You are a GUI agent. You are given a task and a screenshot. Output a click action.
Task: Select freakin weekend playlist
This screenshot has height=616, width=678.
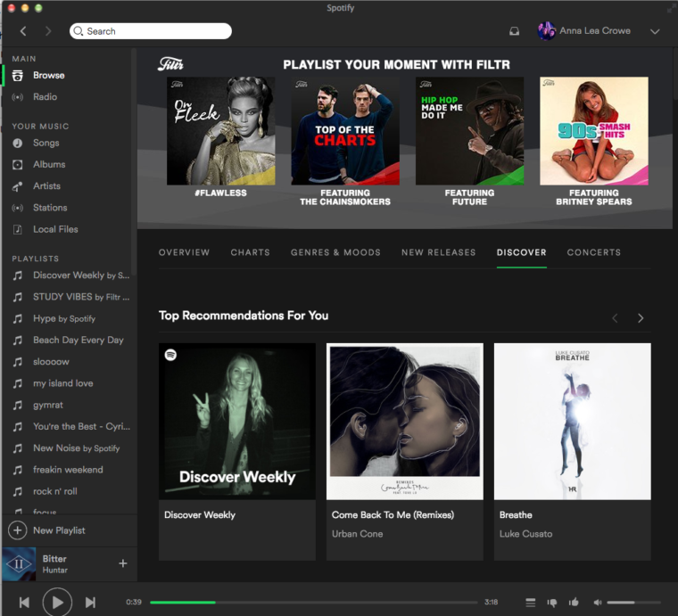pyautogui.click(x=68, y=470)
